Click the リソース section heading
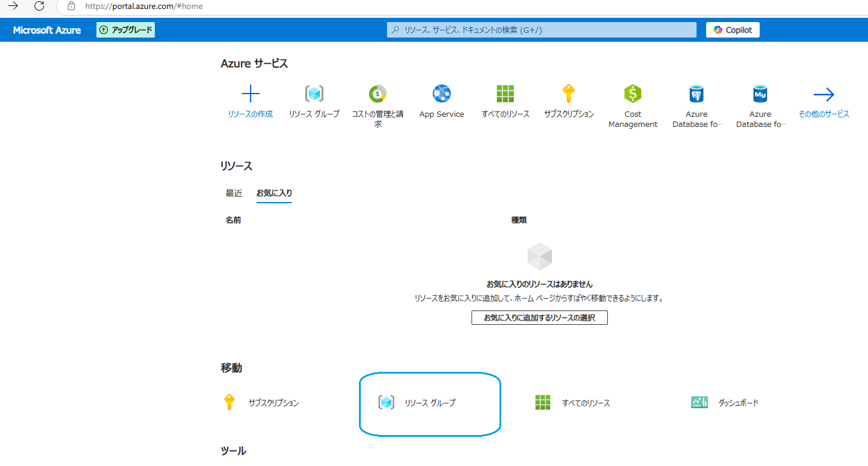The height and width of the screenshot is (466, 868). coord(236,166)
